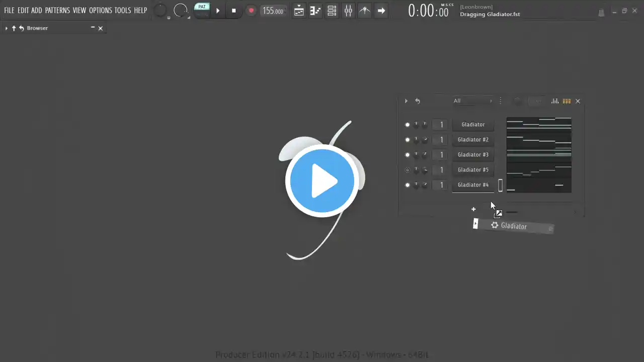644x362 pixels.
Task: Open the VIEW menu
Action: (x=79, y=10)
